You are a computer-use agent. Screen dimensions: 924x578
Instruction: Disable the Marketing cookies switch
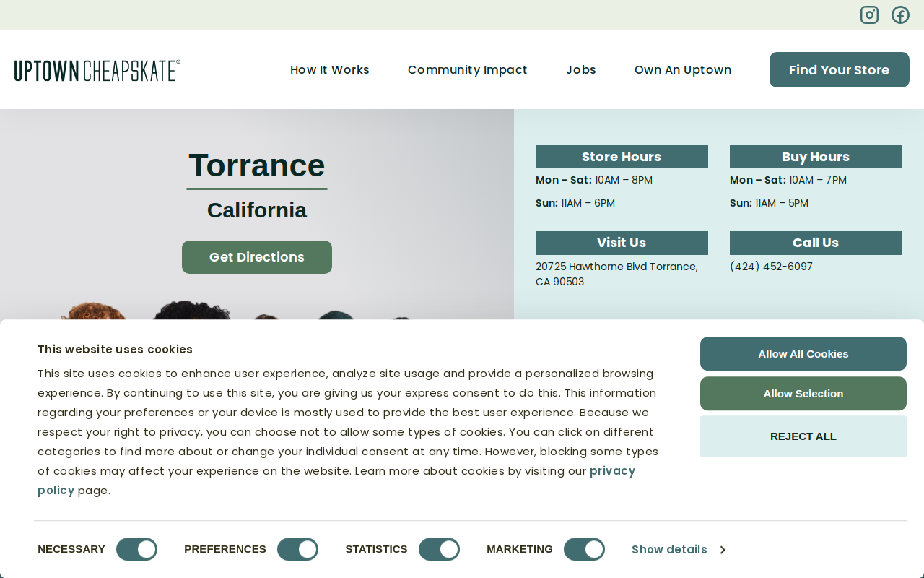pyautogui.click(x=584, y=549)
